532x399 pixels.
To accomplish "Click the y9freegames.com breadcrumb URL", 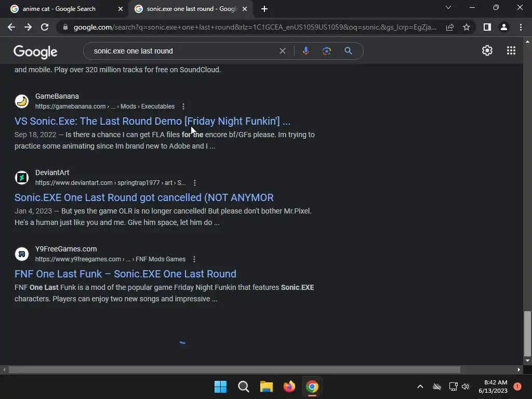I will click(x=110, y=259).
